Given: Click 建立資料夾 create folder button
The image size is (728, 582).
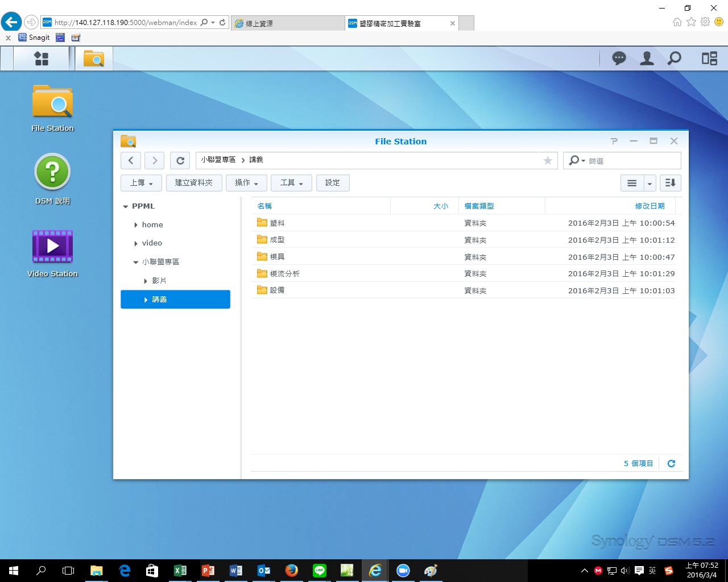Looking at the screenshot, I should (194, 183).
